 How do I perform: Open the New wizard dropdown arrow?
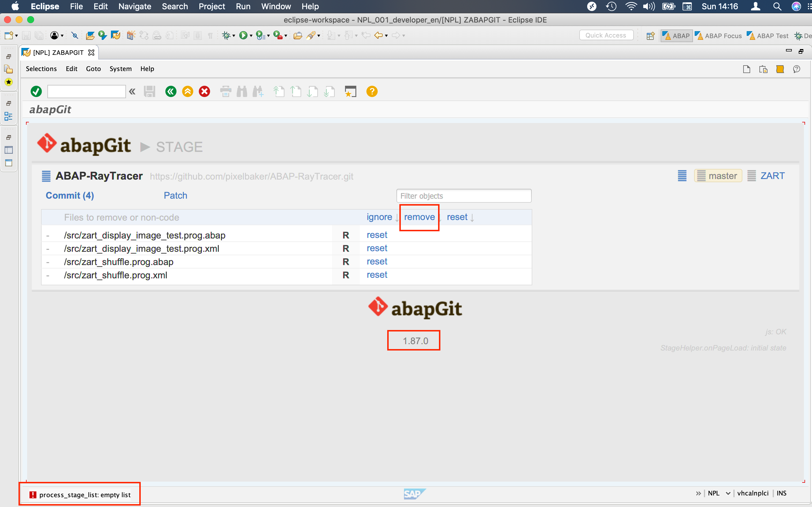pyautogui.click(x=16, y=35)
